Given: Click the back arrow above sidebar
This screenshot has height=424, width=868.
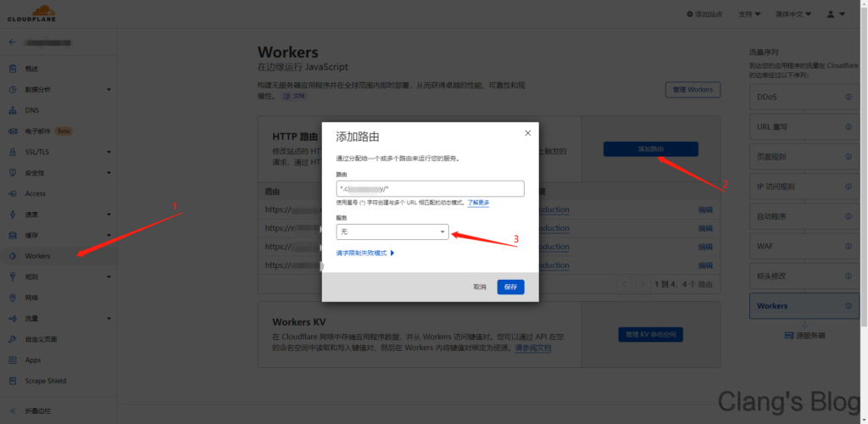Looking at the screenshot, I should point(12,42).
